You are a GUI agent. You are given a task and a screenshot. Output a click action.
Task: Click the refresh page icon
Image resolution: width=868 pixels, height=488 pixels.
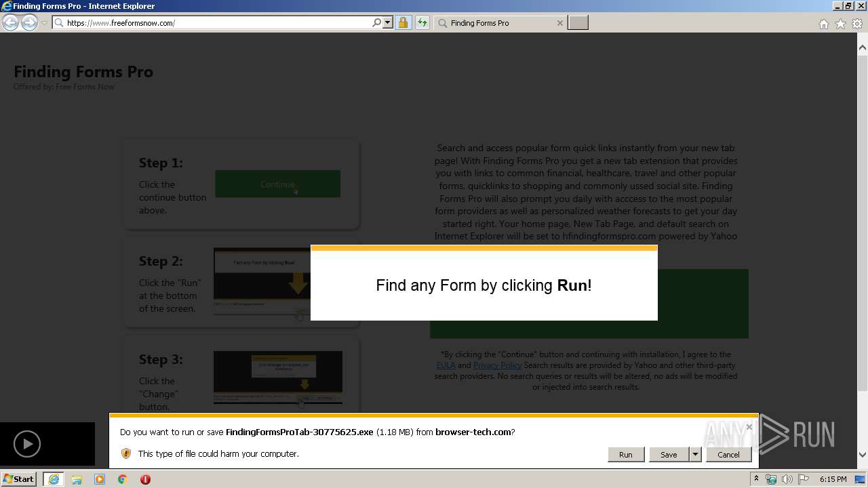(422, 22)
